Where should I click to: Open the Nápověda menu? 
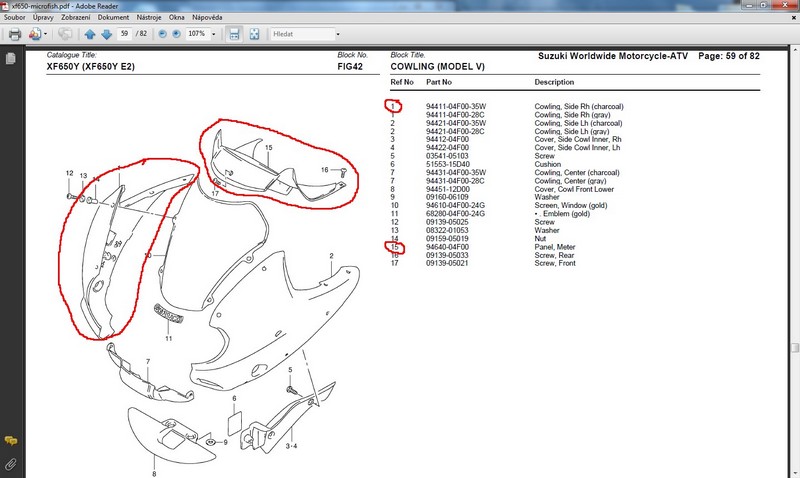207,17
